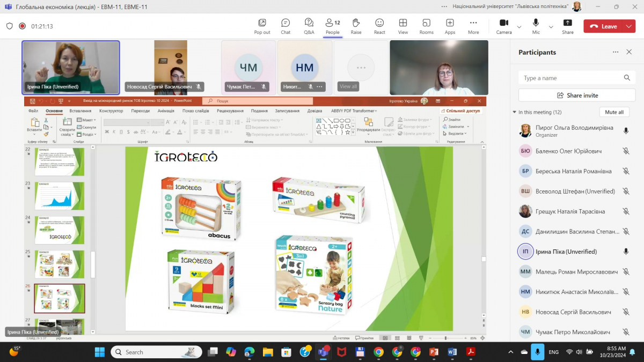The image size is (644, 362).
Task: Toggle the People participants pane
Action: (x=333, y=26)
